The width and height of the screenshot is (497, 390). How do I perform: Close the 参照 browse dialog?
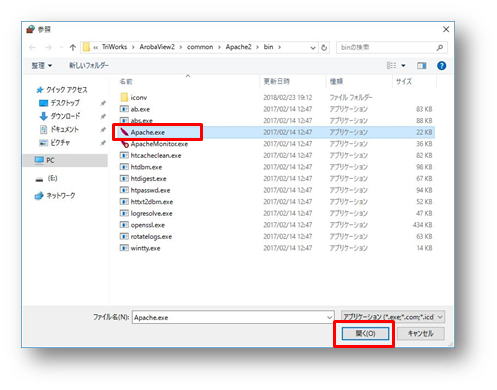[446, 29]
